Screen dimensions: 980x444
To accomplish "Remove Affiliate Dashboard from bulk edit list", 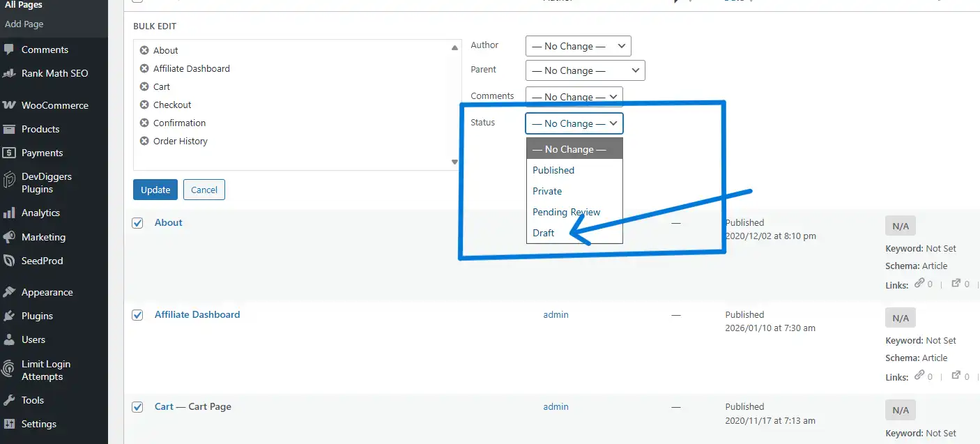I will tap(144, 68).
